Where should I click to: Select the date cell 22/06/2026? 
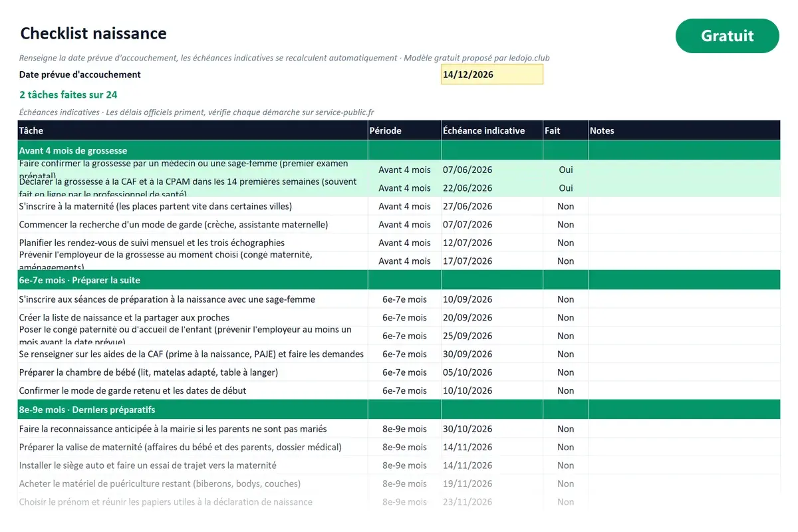(x=492, y=188)
